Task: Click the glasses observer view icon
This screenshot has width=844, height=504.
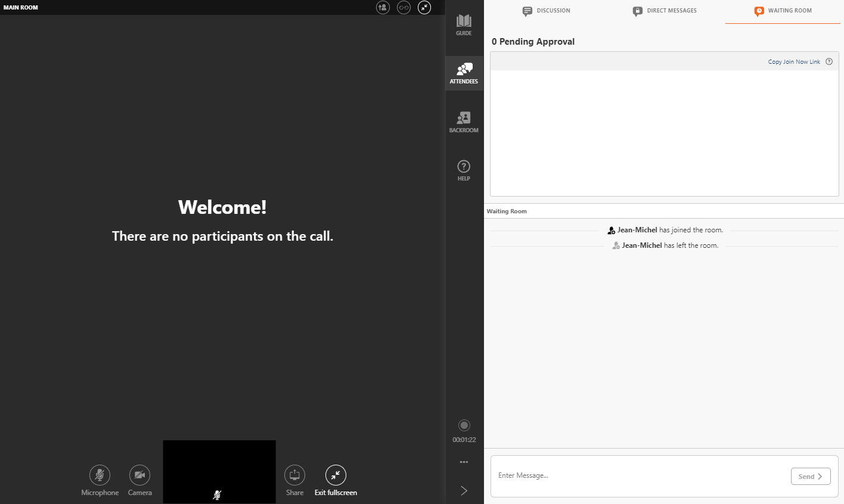Action: [x=404, y=8]
